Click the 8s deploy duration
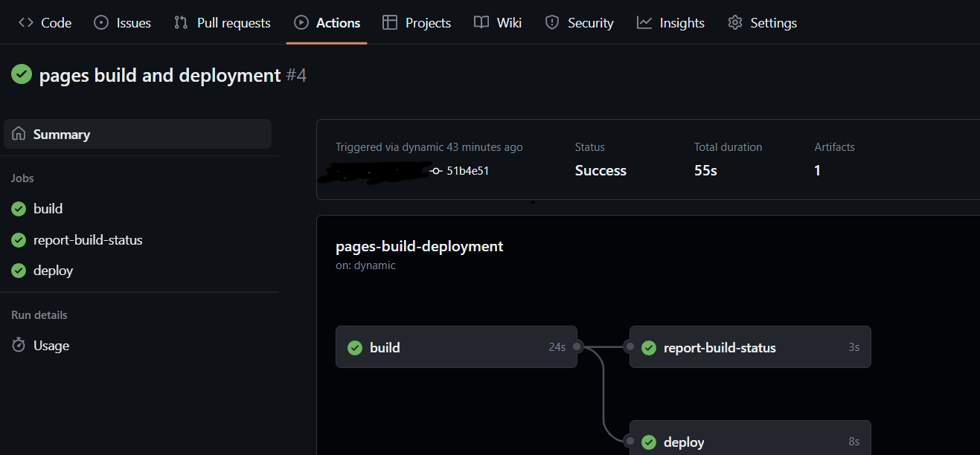Viewport: 980px width, 455px height. [x=854, y=441]
